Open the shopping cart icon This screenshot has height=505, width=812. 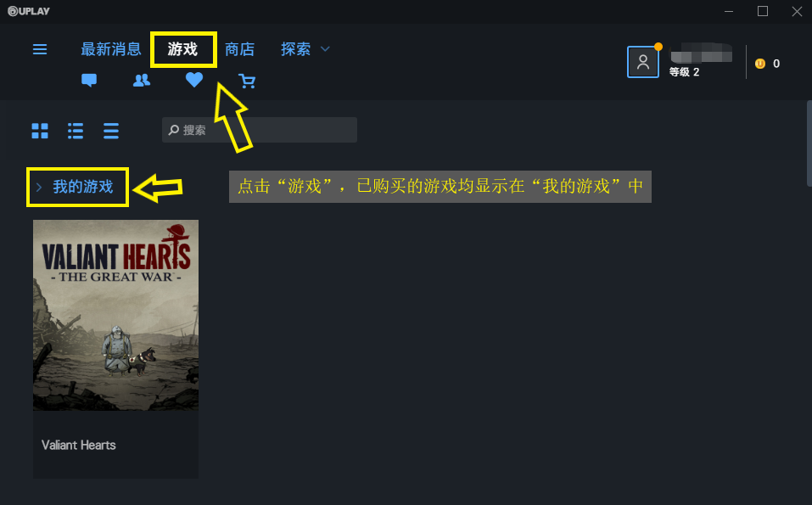point(247,81)
